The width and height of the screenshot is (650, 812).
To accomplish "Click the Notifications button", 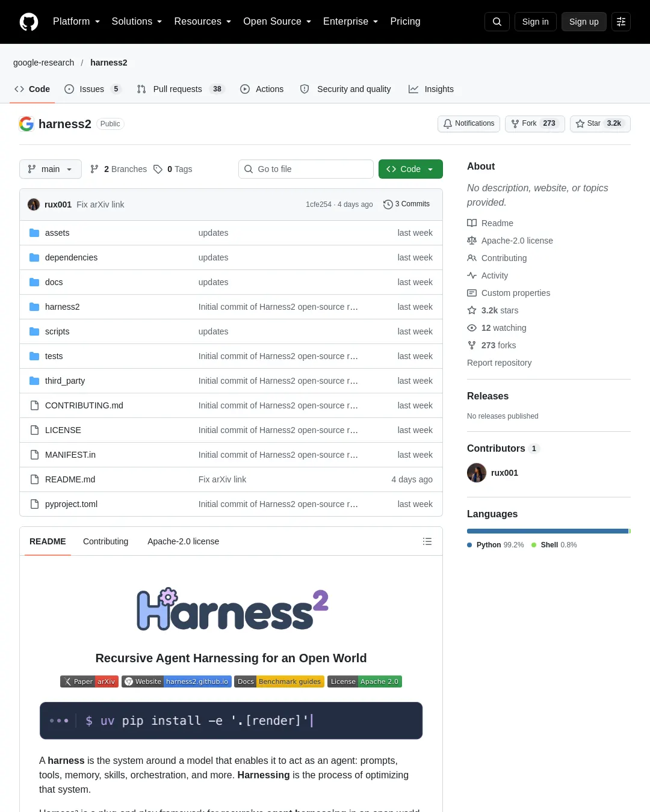I will pos(469,123).
